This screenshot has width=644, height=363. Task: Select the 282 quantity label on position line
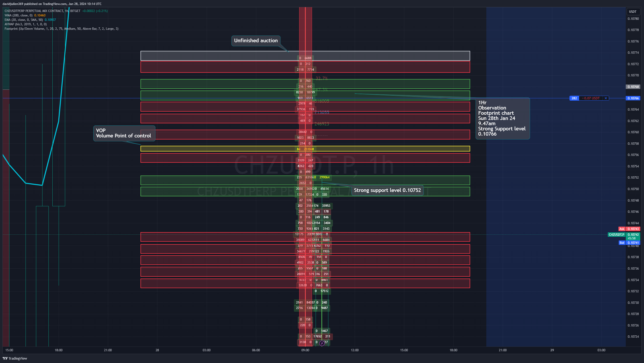click(574, 98)
